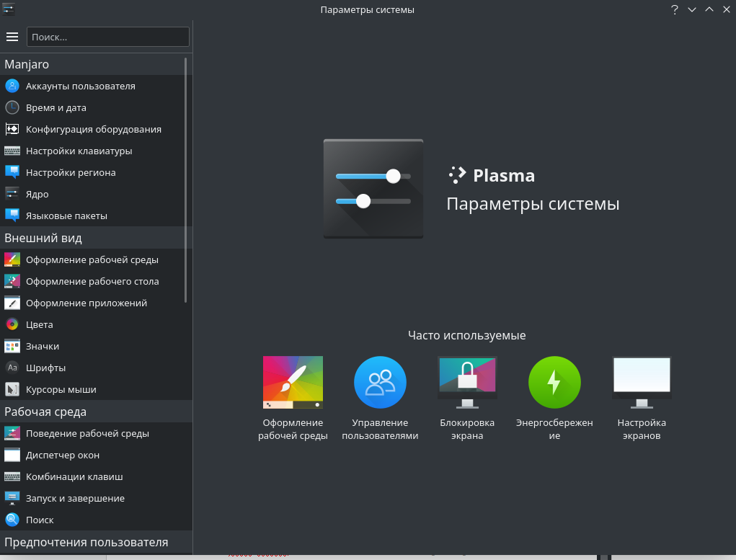This screenshot has width=736, height=560.
Task: Click the help question mark button
Action: tap(674, 9)
